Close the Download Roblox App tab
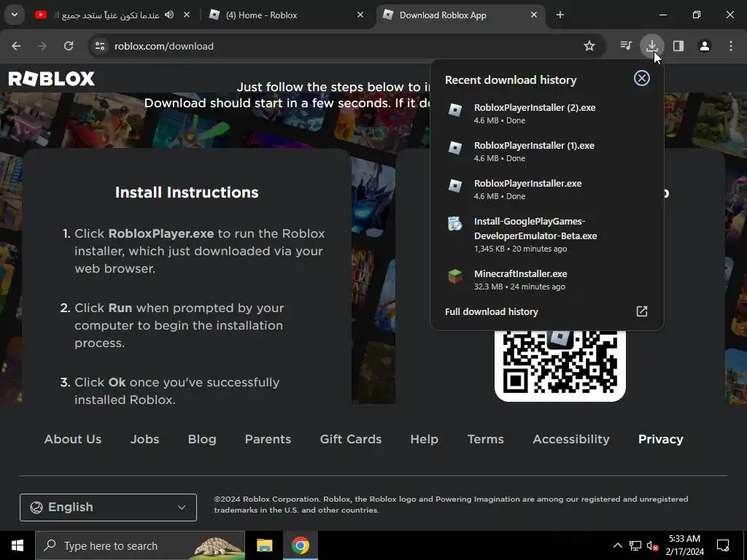Image resolution: width=747 pixels, height=560 pixels. [x=533, y=15]
